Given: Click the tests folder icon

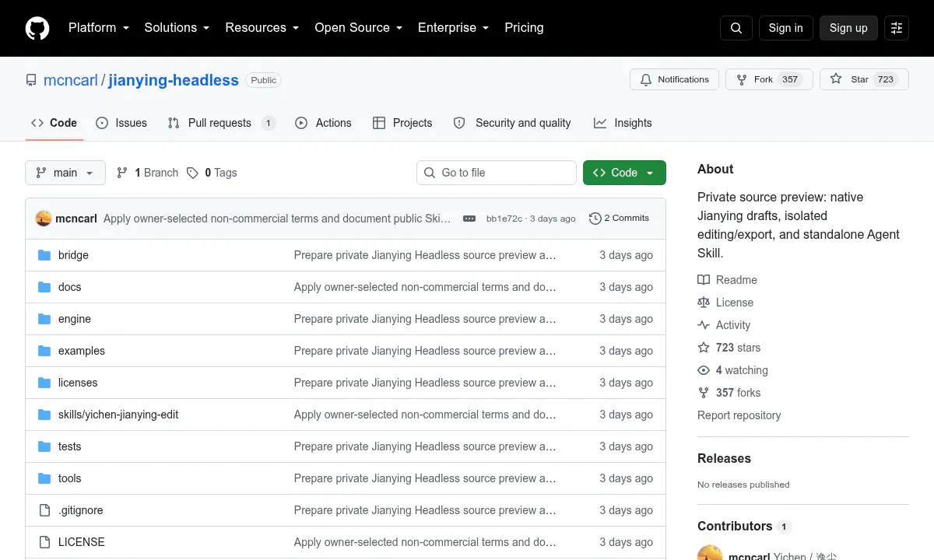Looking at the screenshot, I should 44,446.
